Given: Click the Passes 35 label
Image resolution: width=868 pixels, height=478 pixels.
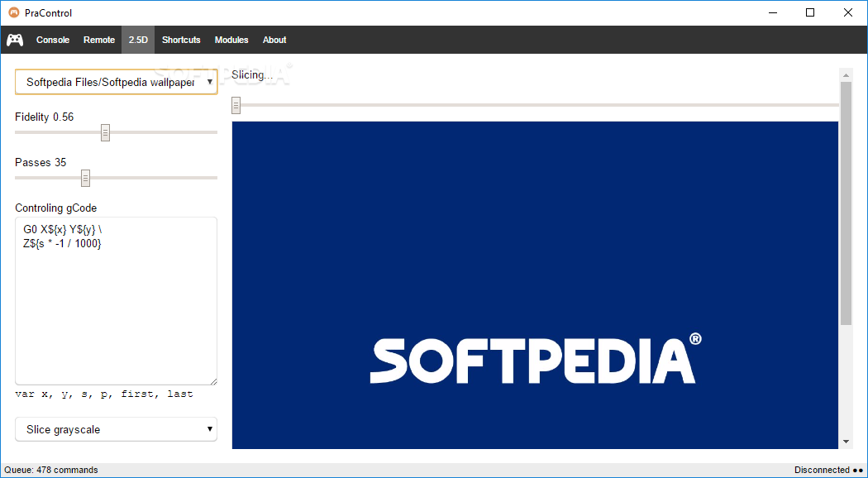Looking at the screenshot, I should (x=41, y=162).
